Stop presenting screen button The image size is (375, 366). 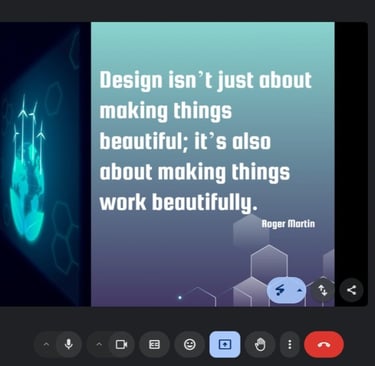(x=225, y=344)
